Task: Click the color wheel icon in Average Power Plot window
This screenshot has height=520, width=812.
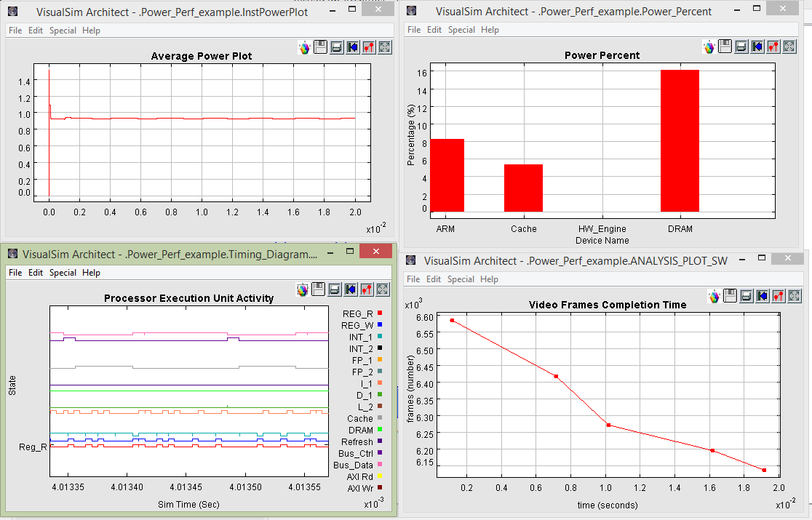Action: pos(305,47)
